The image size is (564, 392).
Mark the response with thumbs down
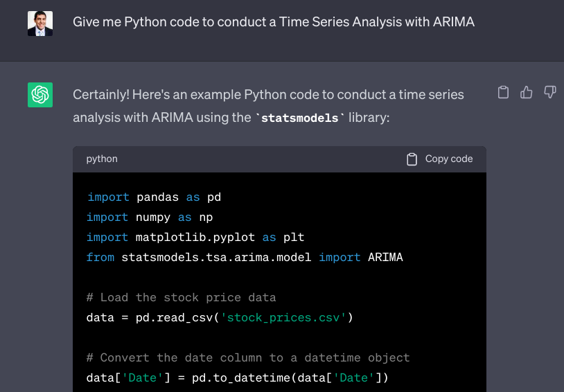[550, 92]
